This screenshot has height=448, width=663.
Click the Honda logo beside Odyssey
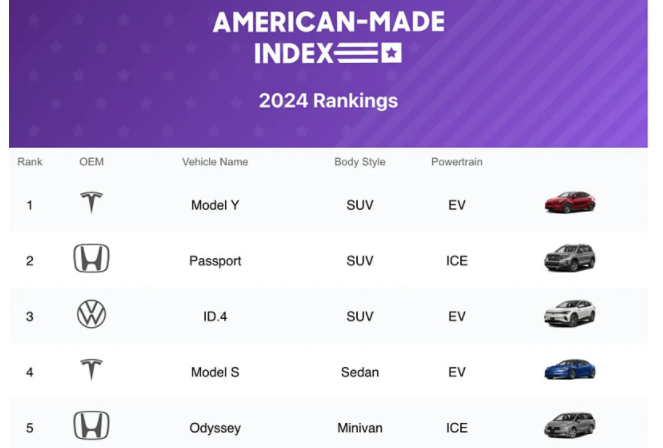91,426
